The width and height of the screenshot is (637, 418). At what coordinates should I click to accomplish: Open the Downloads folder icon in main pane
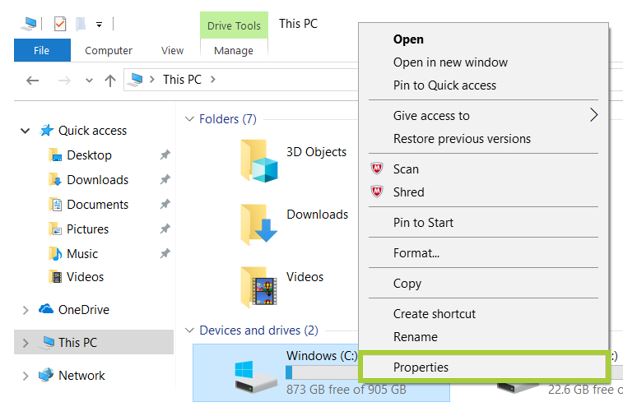tap(258, 222)
